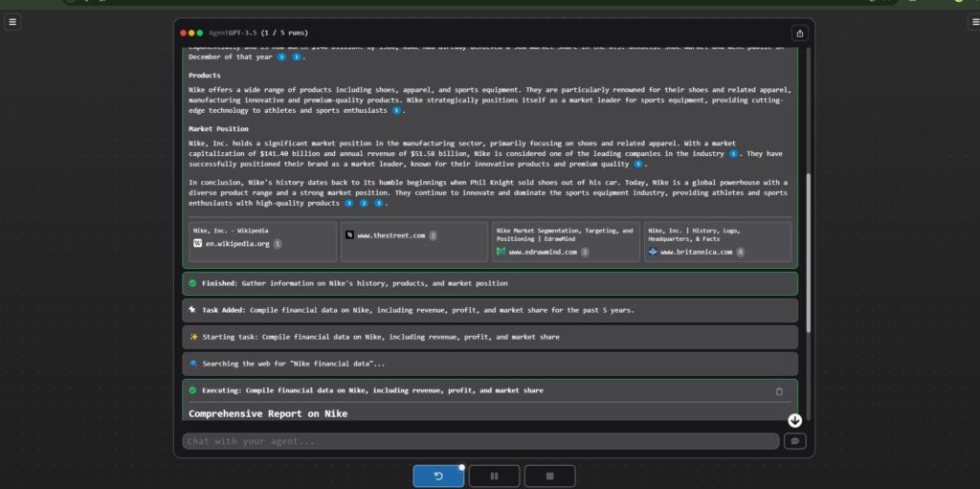Click the green check icon beside Executing
Screen dimensions: 980x489
coord(192,390)
